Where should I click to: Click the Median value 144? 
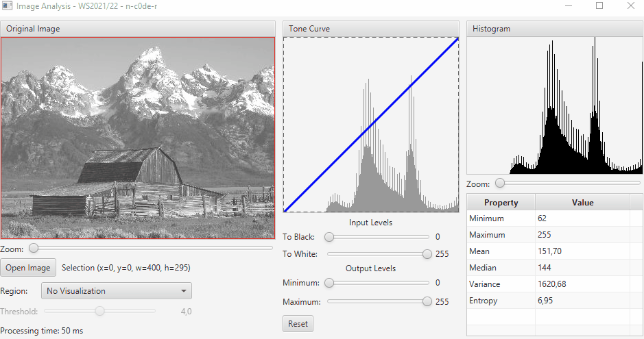point(544,268)
